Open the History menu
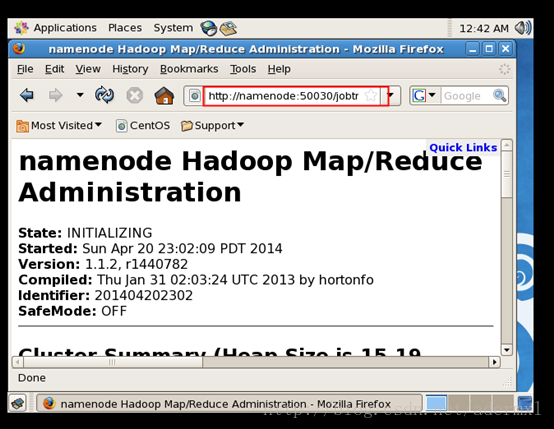This screenshot has height=429, width=554. pos(130,69)
